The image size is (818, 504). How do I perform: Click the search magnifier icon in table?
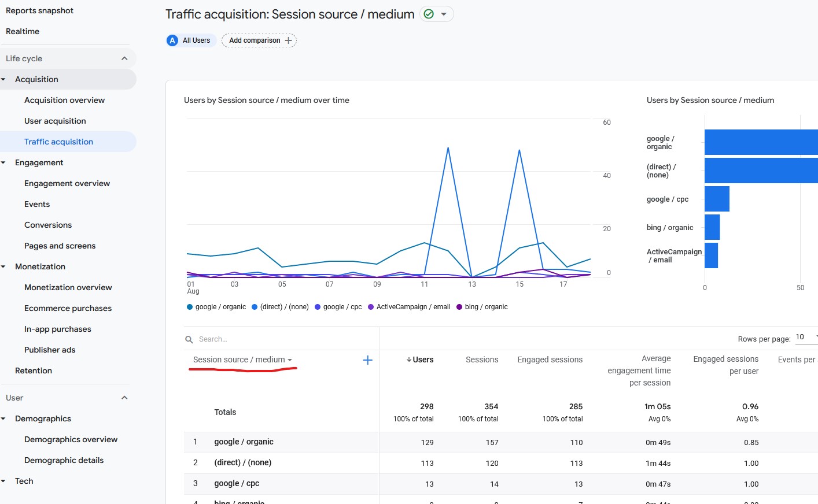click(x=189, y=339)
